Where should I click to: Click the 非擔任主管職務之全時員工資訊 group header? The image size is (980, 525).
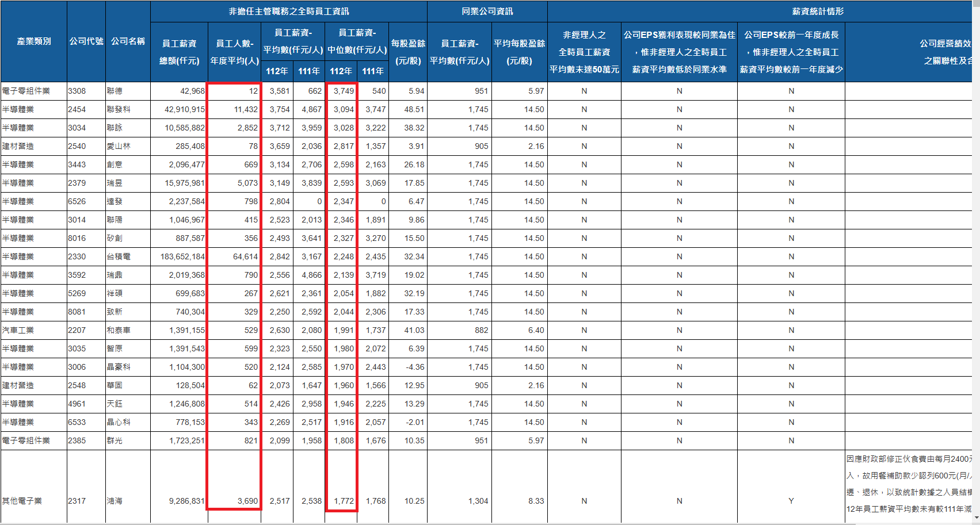click(289, 12)
